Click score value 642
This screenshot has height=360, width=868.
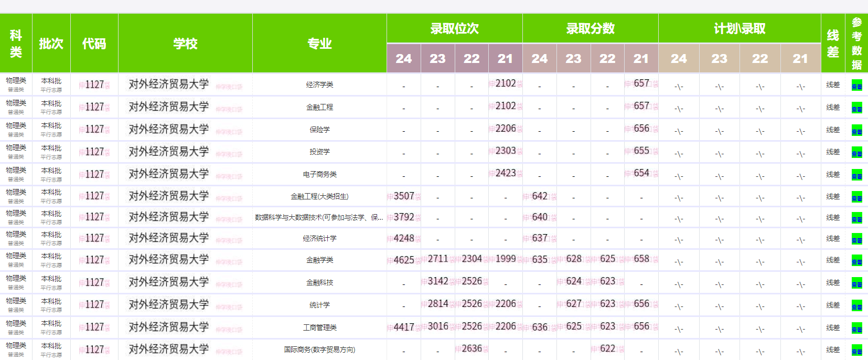tap(540, 196)
